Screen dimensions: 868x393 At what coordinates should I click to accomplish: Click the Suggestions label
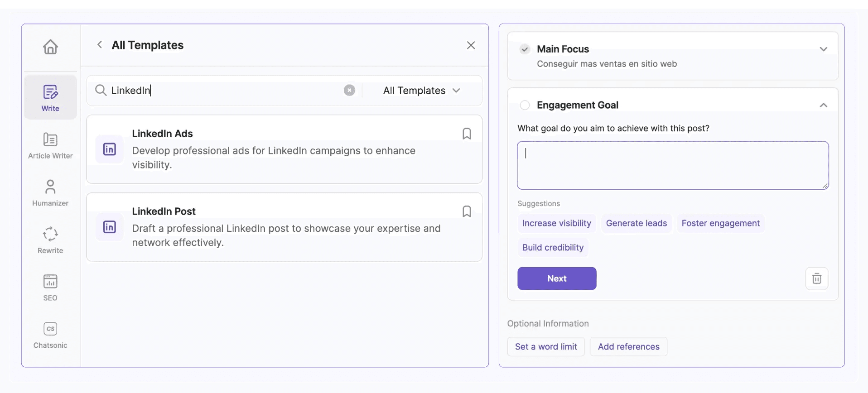(x=539, y=204)
